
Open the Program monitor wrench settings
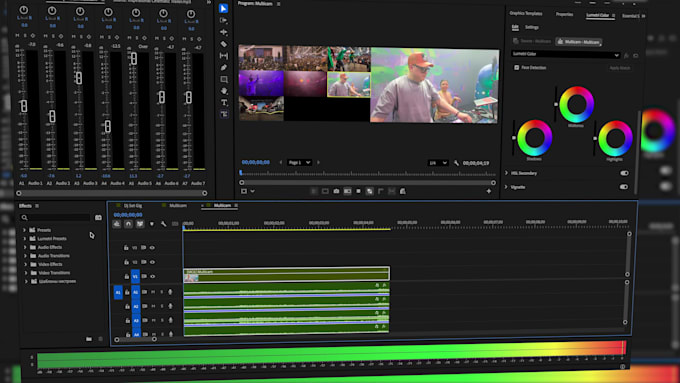tap(456, 163)
